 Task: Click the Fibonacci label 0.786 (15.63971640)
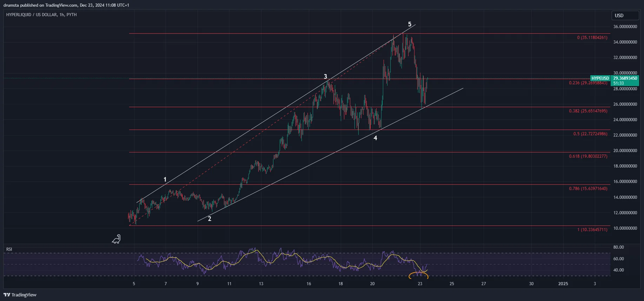(588, 189)
